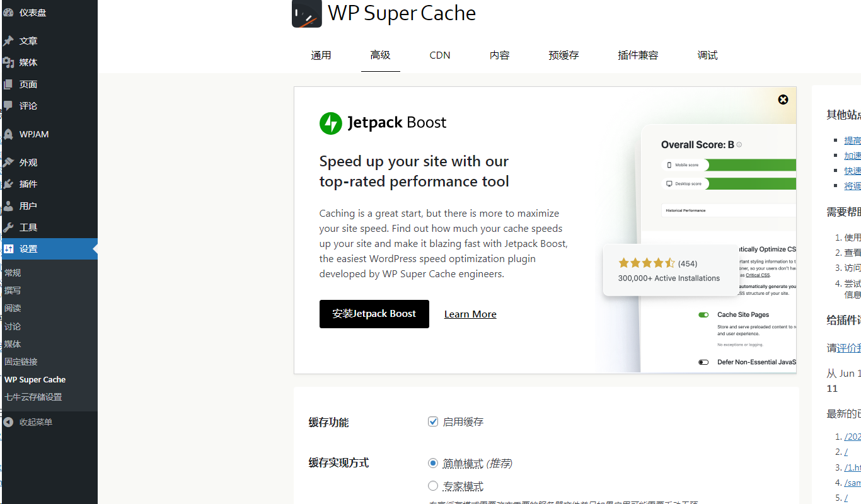
Task: Open the 评论 sidebar menu
Action: pos(50,106)
